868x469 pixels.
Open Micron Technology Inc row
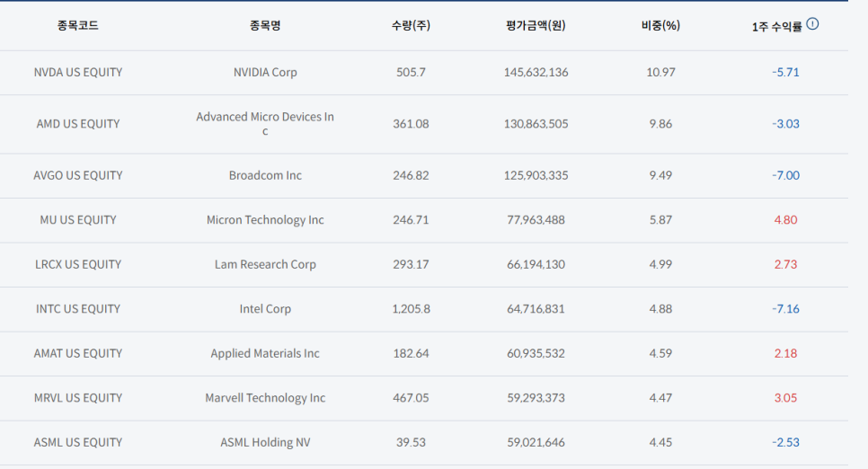click(x=265, y=220)
